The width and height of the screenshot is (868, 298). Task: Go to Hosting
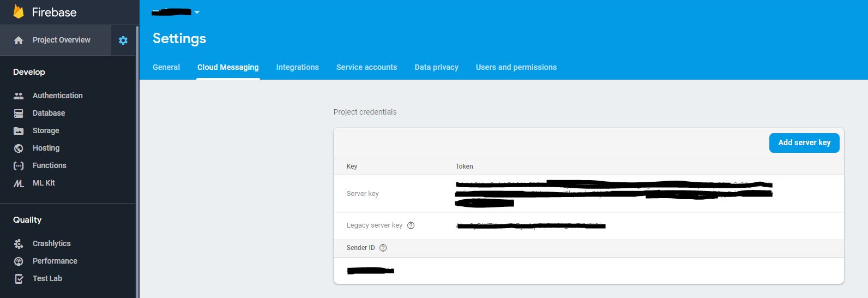tap(46, 148)
